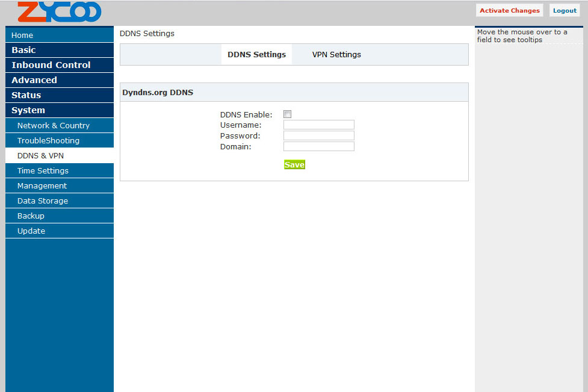The height and width of the screenshot is (392, 588).
Task: Open the Backup page in sidebar
Action: pos(59,216)
